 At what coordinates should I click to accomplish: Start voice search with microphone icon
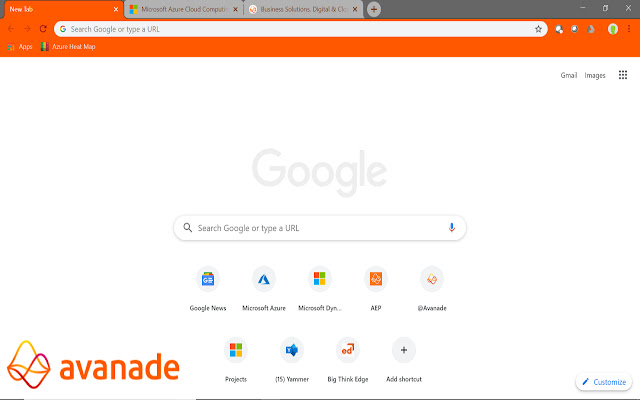pyautogui.click(x=451, y=228)
